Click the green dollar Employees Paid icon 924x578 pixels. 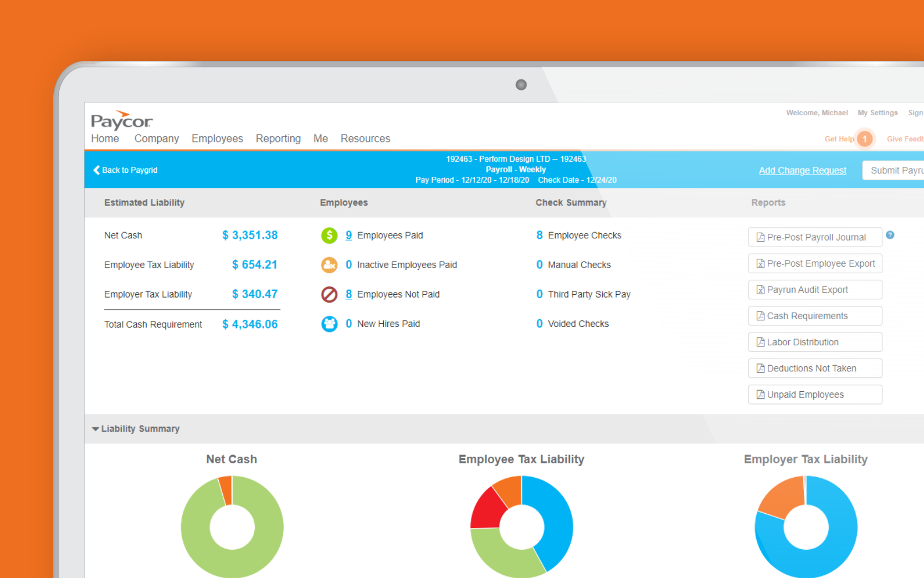pyautogui.click(x=329, y=236)
